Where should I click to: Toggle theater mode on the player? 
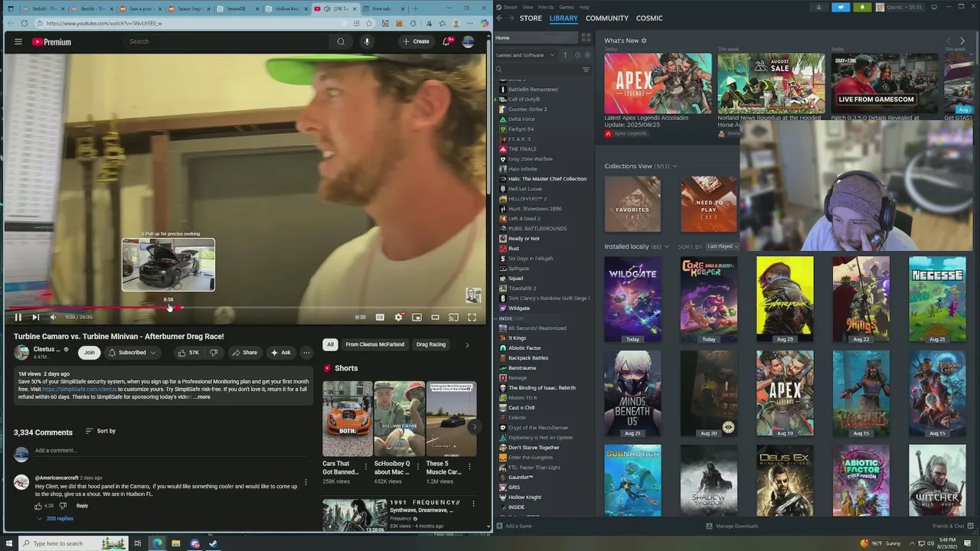435,317
